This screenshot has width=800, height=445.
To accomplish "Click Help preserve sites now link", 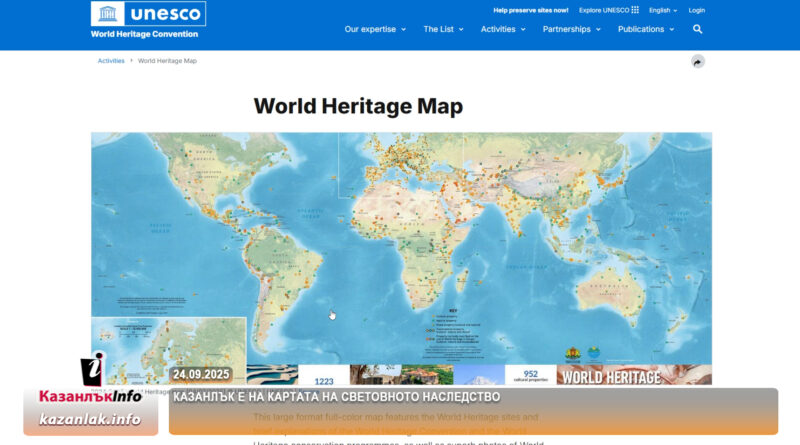I will tap(531, 10).
